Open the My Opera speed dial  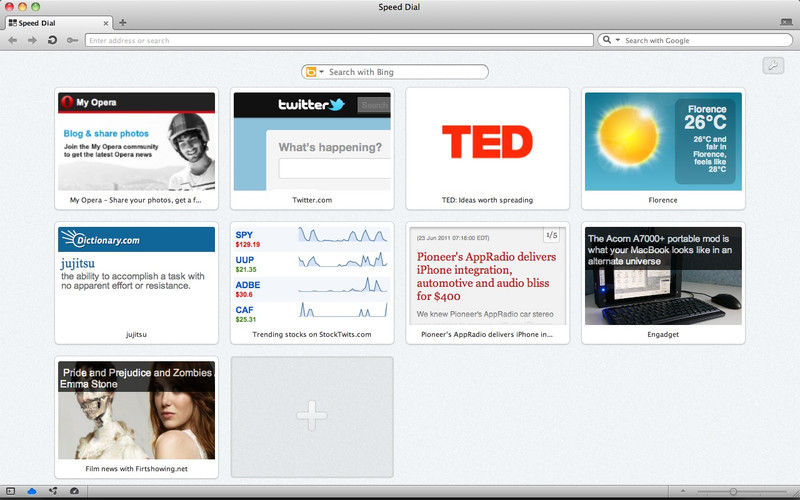click(x=136, y=148)
